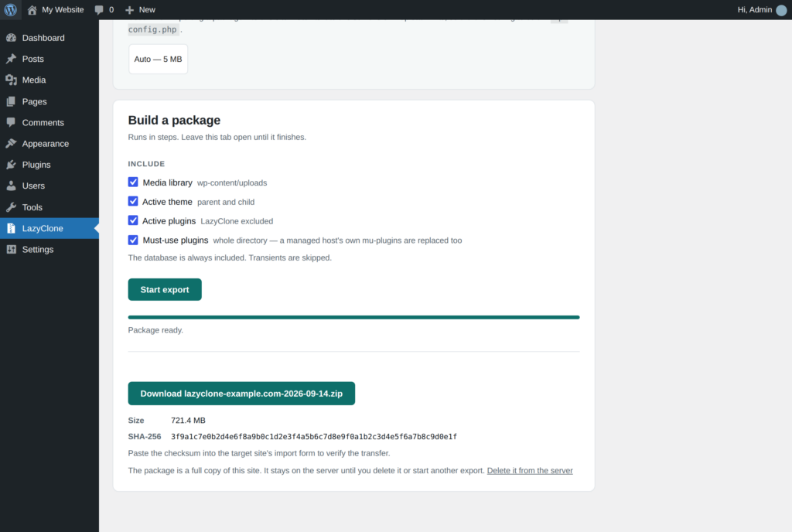Image resolution: width=792 pixels, height=532 pixels.
Task: Click the Comments speech bubble sidebar icon
Action: click(x=11, y=123)
